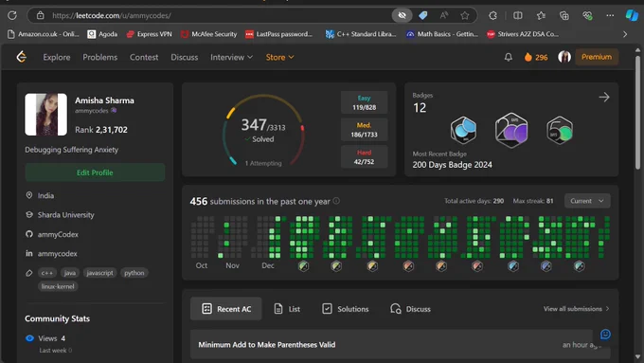Open the ammycodex LinkedIn link
644x363 pixels.
58,254
